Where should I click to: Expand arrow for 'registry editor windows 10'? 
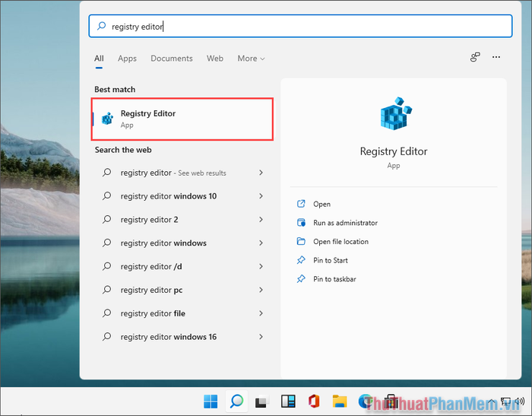click(x=261, y=196)
